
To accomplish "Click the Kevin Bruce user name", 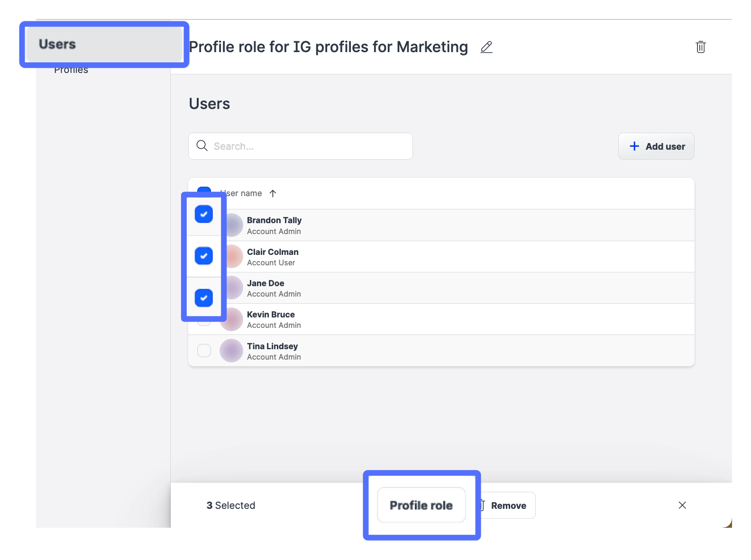I will pyautogui.click(x=271, y=315).
